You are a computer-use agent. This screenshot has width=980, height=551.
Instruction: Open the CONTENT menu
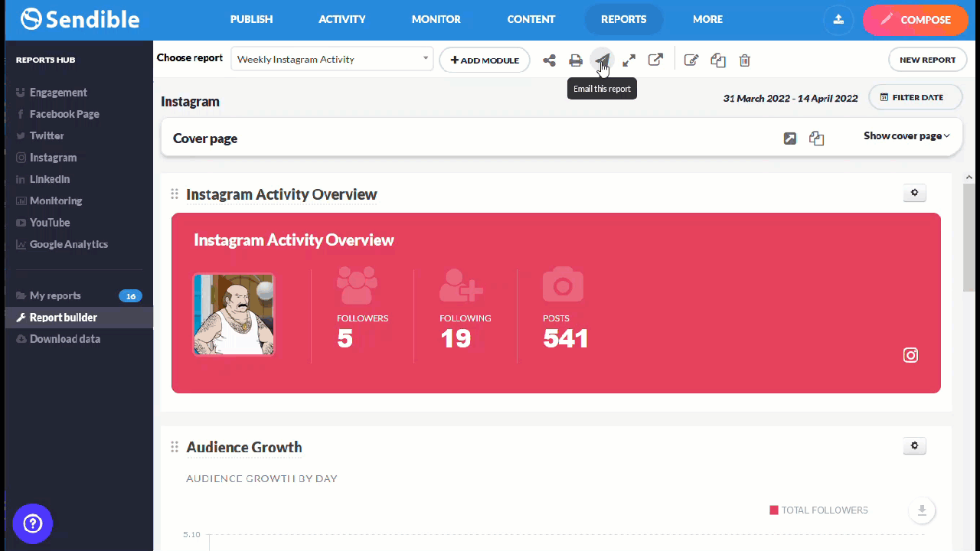tap(531, 19)
